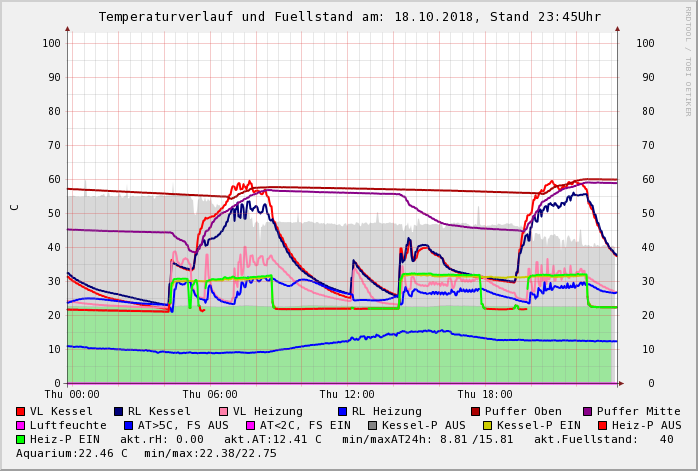The width and height of the screenshot is (698, 471).
Task: Click the Thu 12:00 x-axis label
Action: 347,394
